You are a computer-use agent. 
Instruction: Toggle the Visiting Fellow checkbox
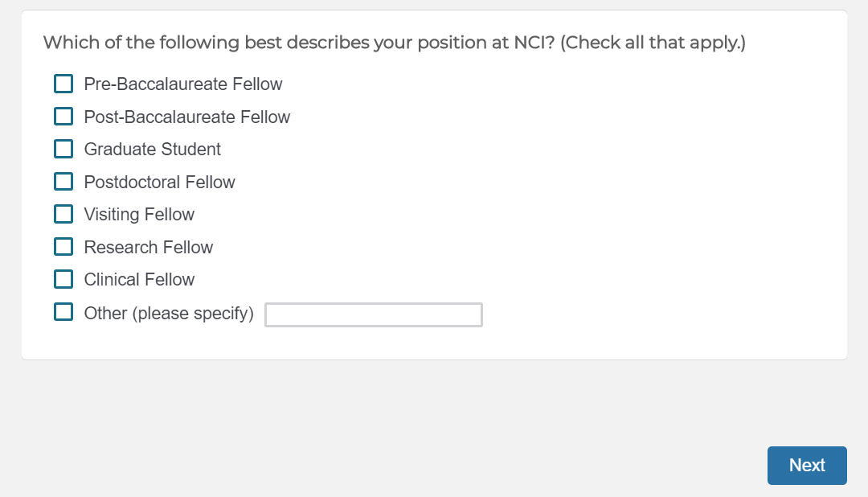(x=63, y=214)
